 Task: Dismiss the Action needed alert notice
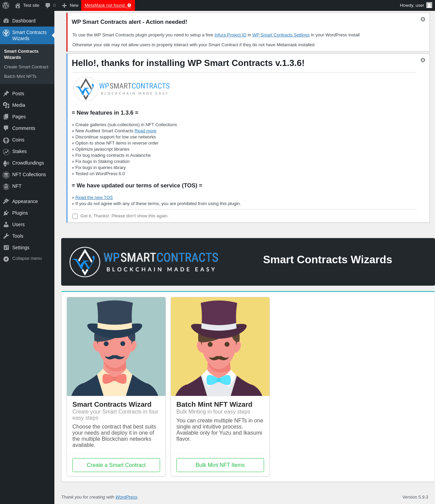423,19
